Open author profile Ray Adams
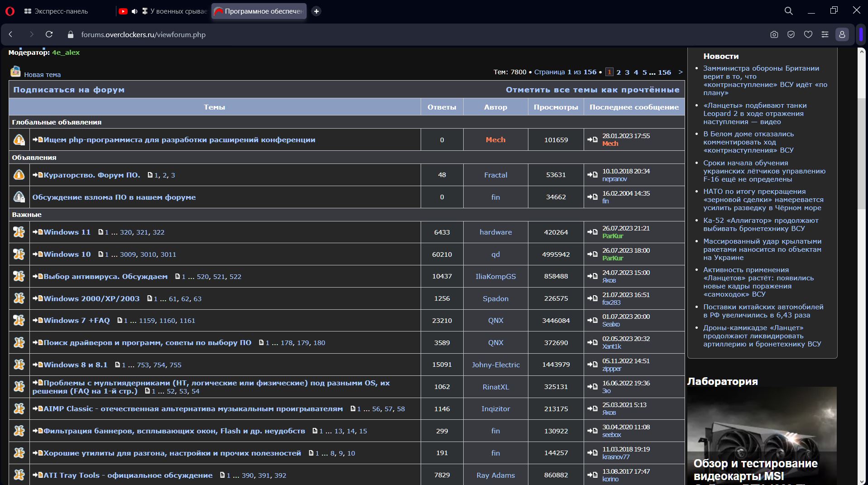 click(x=496, y=475)
